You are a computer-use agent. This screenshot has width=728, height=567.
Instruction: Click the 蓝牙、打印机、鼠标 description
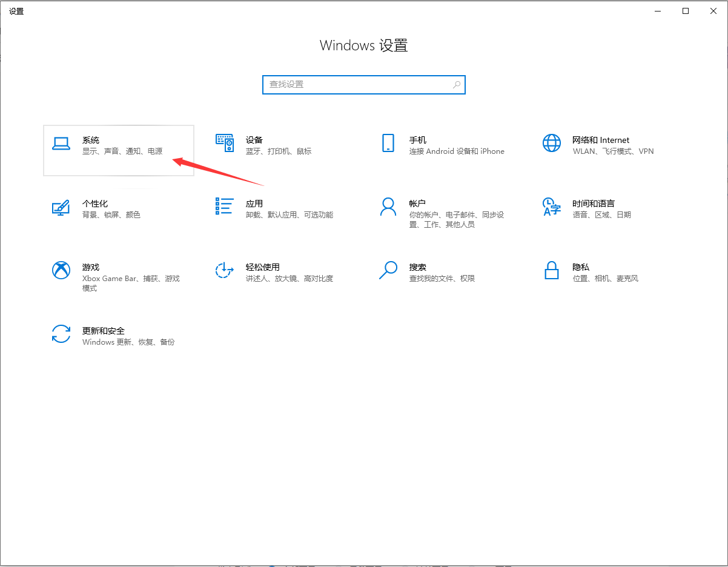pyautogui.click(x=279, y=151)
